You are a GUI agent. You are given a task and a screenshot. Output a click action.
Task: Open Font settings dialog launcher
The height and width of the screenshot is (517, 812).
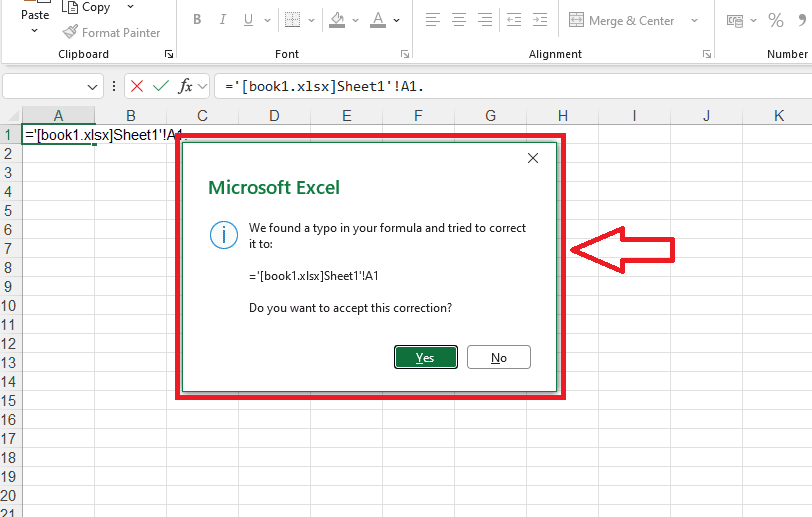405,54
